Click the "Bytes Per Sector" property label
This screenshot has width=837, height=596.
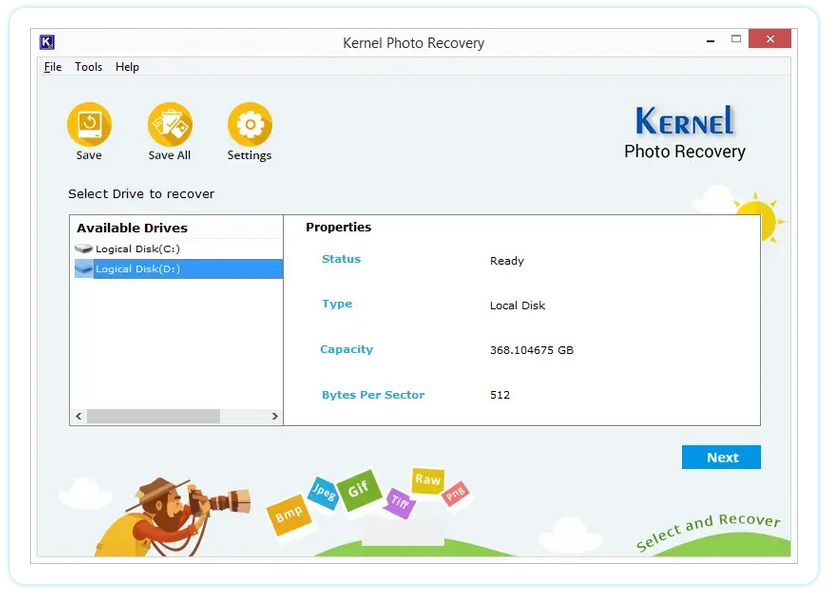(x=373, y=395)
